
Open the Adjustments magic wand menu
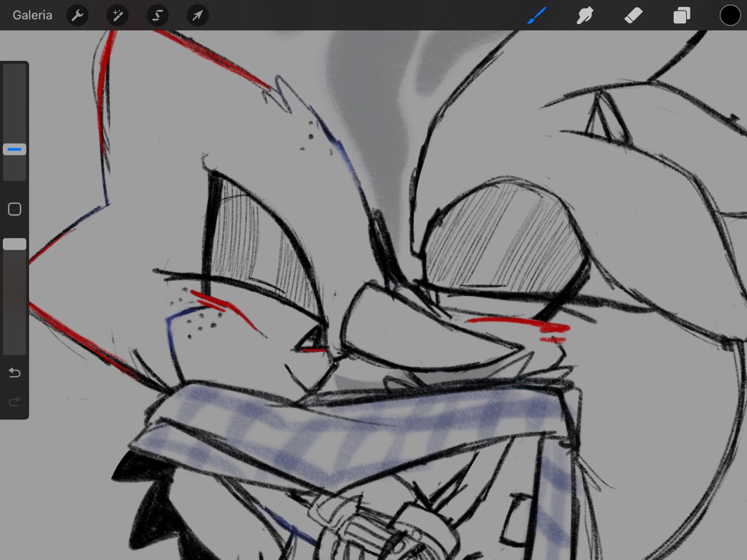[x=117, y=15]
